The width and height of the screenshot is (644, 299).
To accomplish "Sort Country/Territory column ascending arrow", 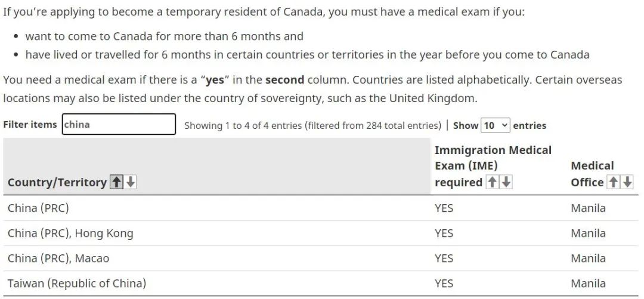I will pos(117,182).
